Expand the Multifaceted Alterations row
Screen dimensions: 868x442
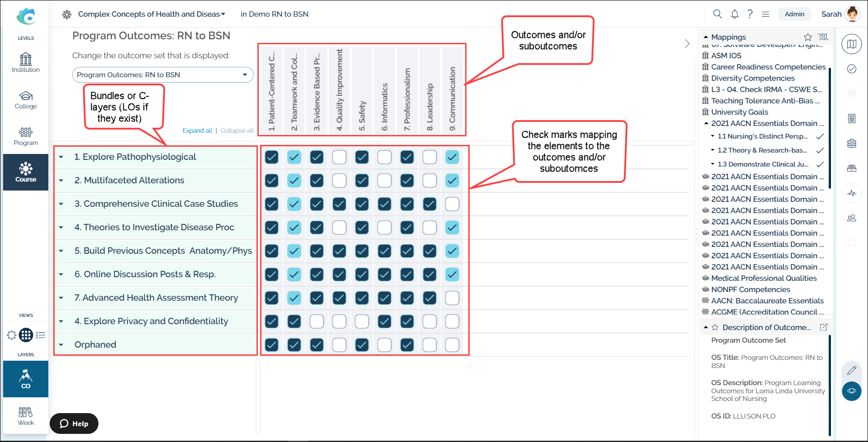pos(61,181)
